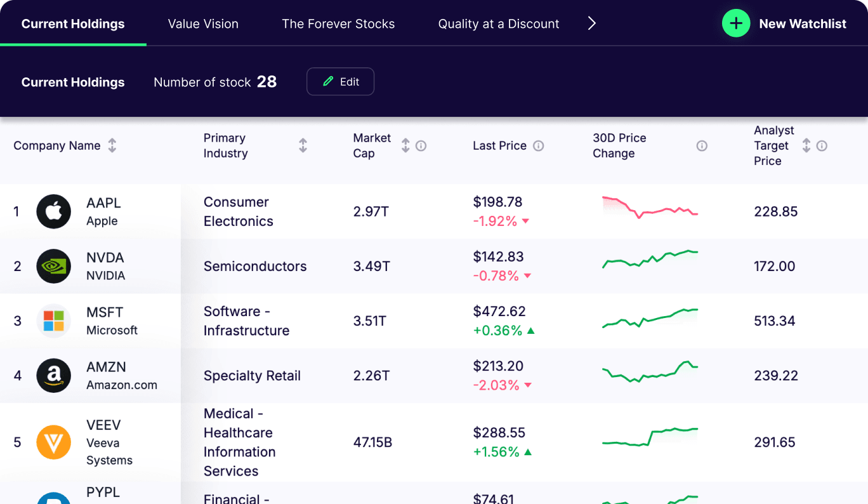868x504 pixels.
Task: Open the NVDA ticker link
Action: (105, 258)
